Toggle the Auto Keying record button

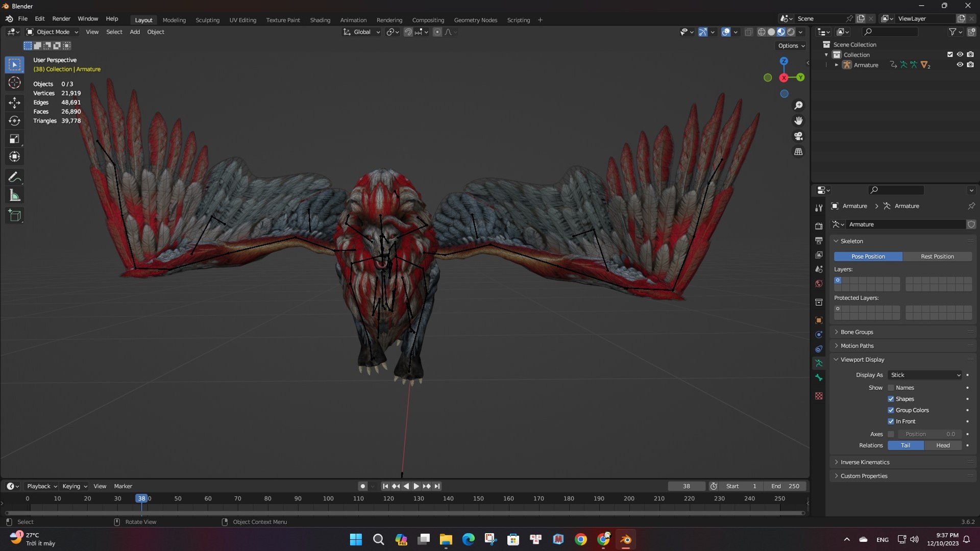362,486
